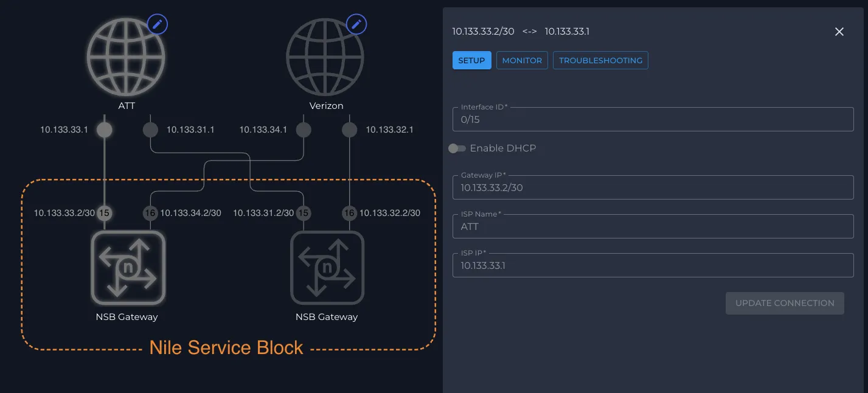Focus the Interface ID field
The height and width of the screenshot is (393, 868).
point(653,119)
